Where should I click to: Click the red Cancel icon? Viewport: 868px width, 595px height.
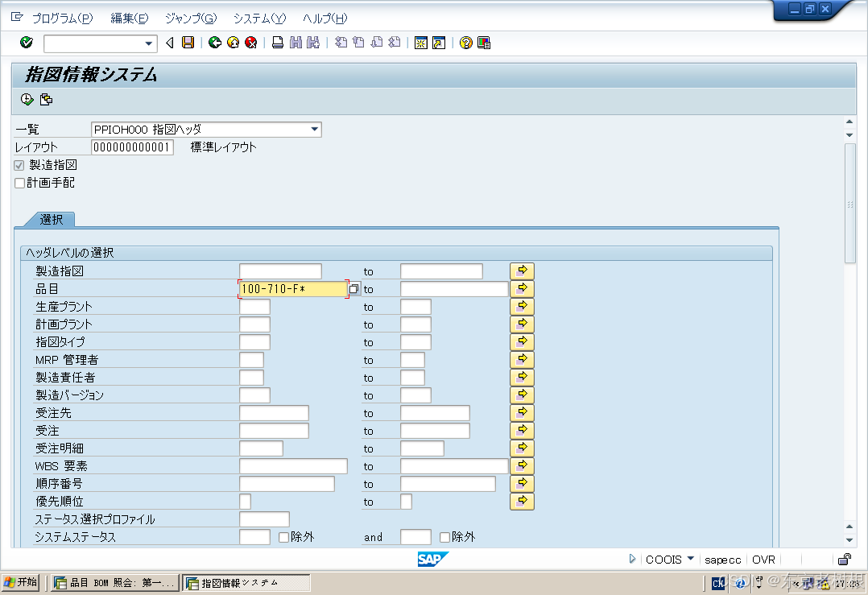coord(250,43)
